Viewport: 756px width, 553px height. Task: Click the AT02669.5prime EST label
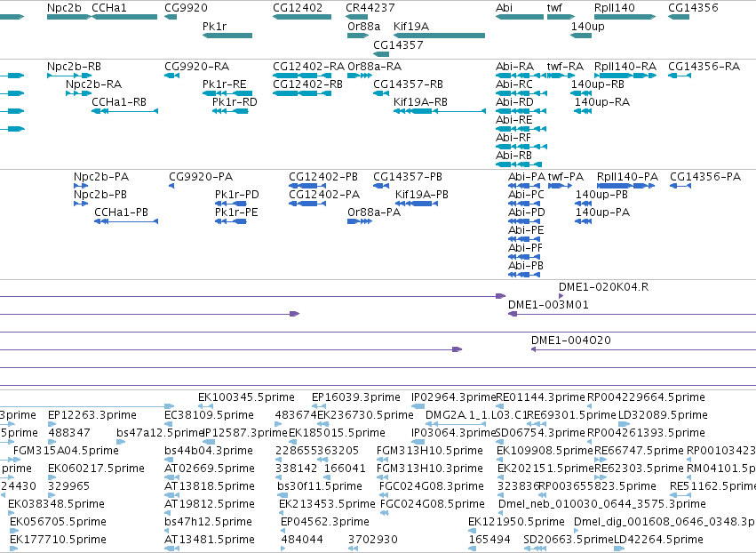(x=210, y=468)
